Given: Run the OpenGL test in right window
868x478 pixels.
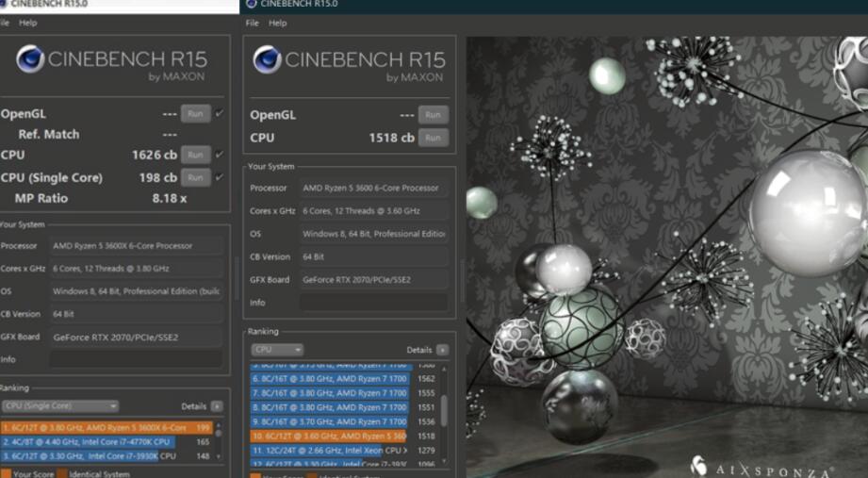Looking at the screenshot, I should 433,115.
